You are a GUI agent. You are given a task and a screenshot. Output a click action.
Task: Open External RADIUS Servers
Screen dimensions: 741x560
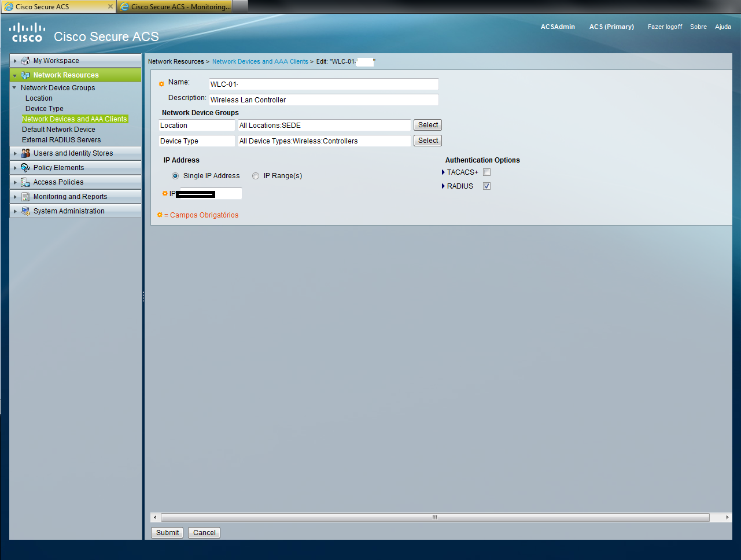[61, 140]
